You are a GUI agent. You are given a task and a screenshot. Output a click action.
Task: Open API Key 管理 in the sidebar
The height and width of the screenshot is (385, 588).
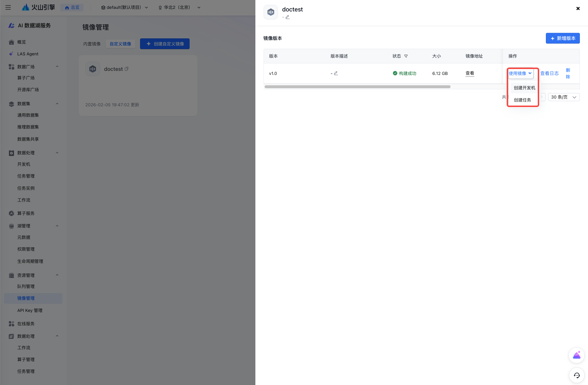pos(30,310)
